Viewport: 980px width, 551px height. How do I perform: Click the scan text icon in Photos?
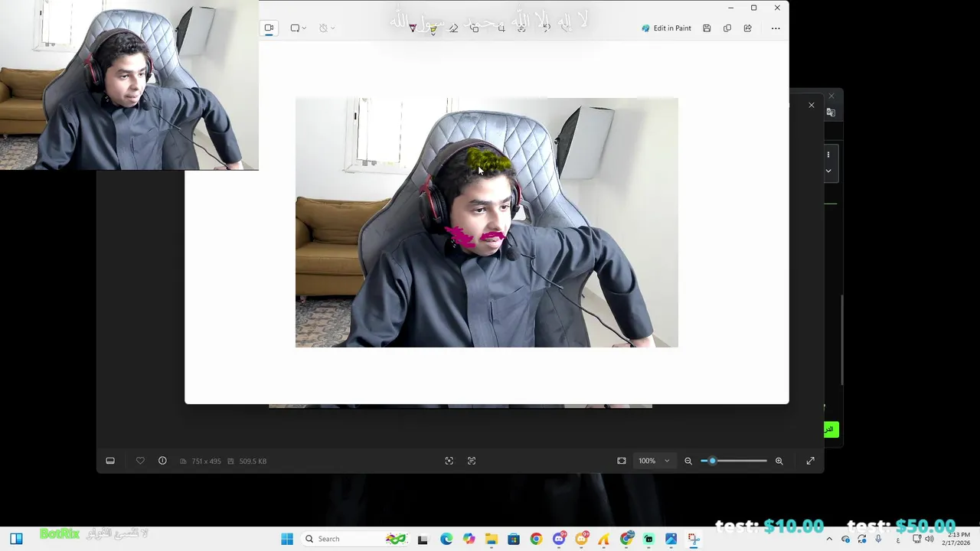[472, 461]
